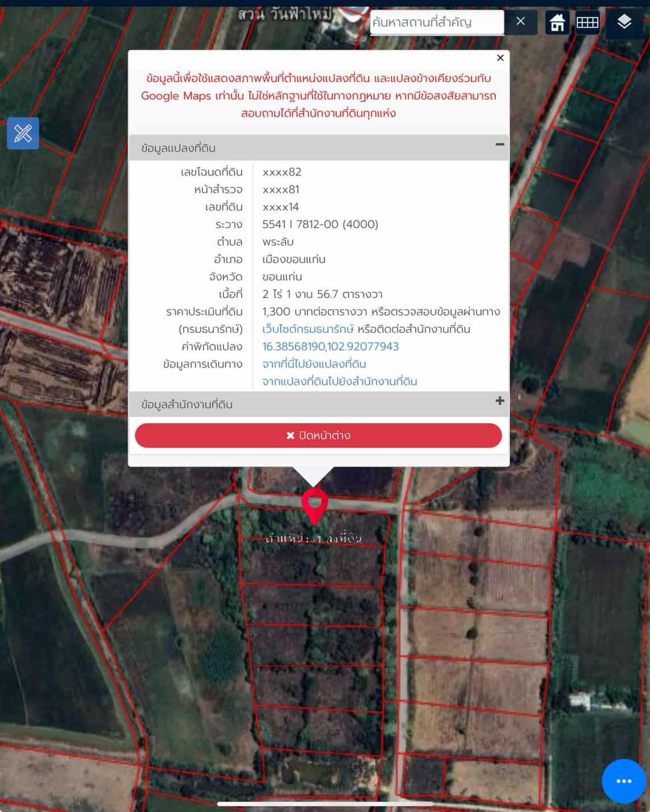Open จากแปลงที่ดินไปยังสำนักงานที่ดิน directions link

point(340,382)
